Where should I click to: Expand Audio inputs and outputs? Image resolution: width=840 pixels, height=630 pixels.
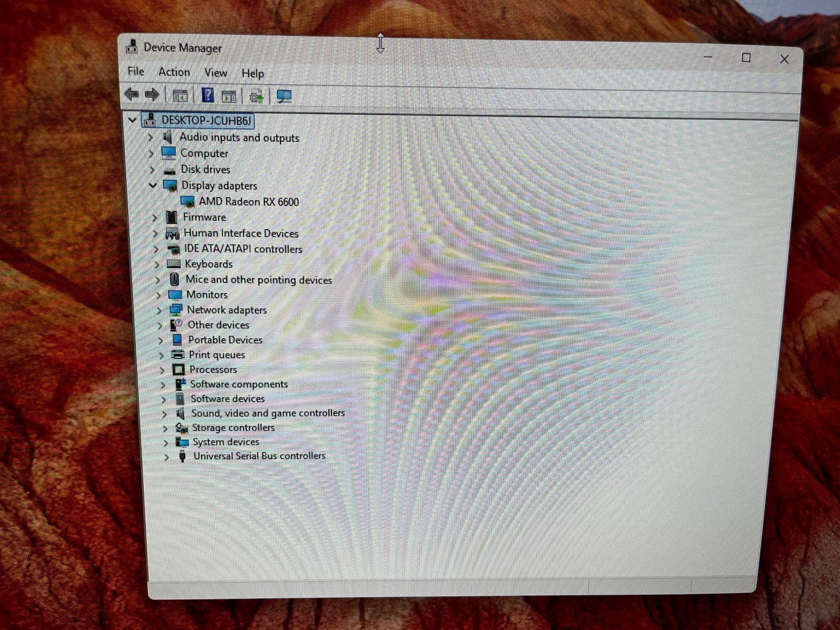[150, 137]
